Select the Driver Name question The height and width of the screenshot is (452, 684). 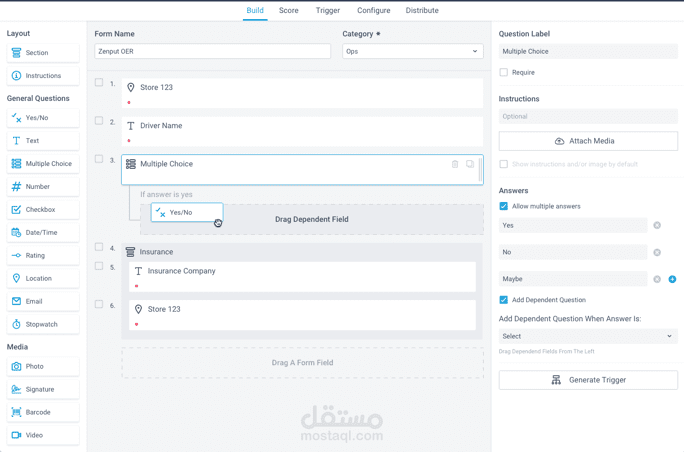[302, 131]
